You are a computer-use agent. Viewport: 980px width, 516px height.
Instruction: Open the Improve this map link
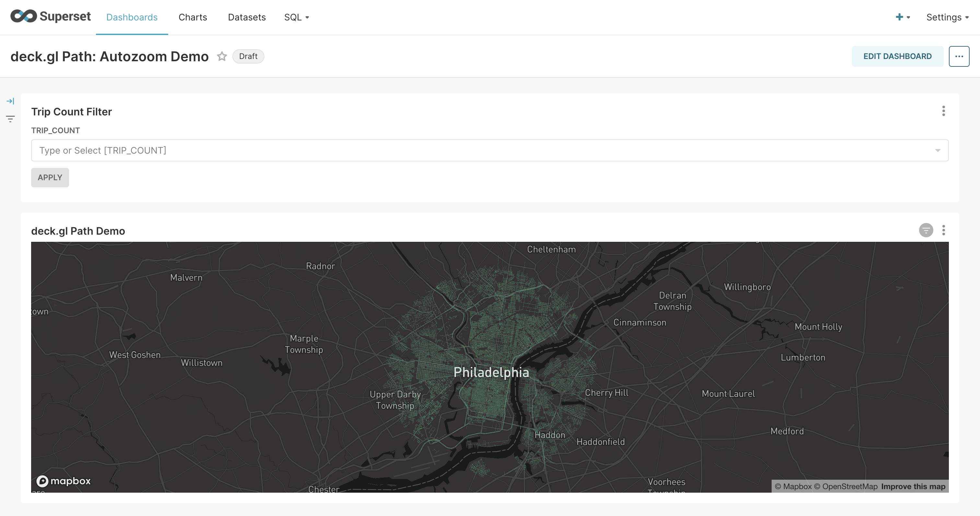click(913, 486)
